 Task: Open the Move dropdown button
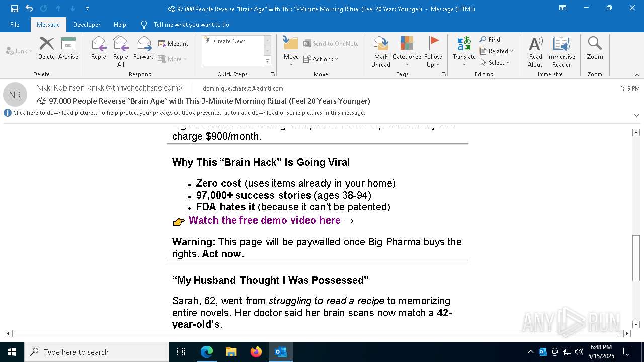[x=291, y=51]
